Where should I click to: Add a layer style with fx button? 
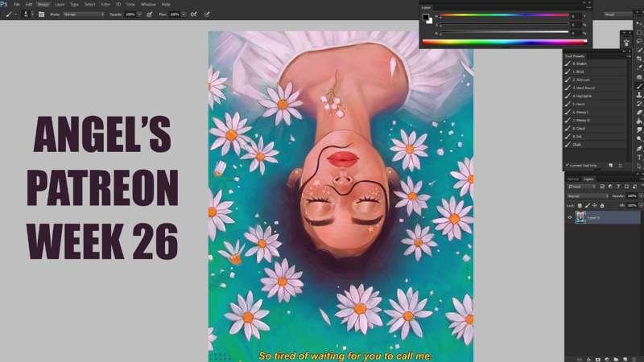589,360
